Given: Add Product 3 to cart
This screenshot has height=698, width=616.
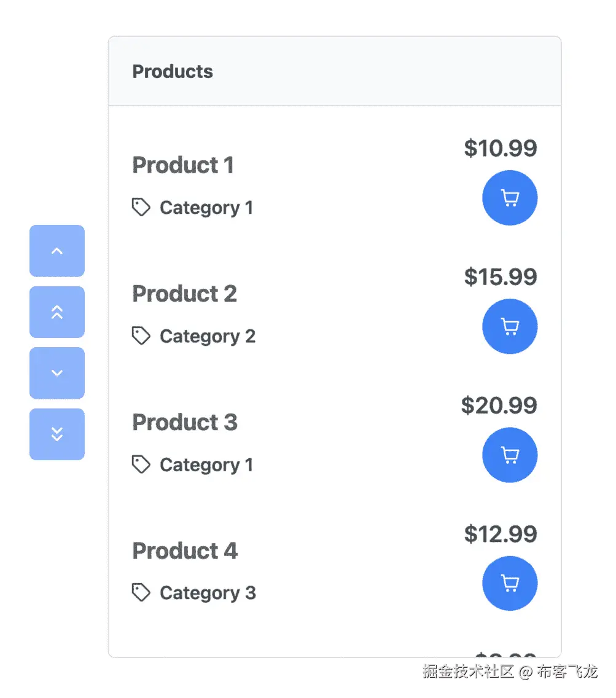Looking at the screenshot, I should click(510, 455).
